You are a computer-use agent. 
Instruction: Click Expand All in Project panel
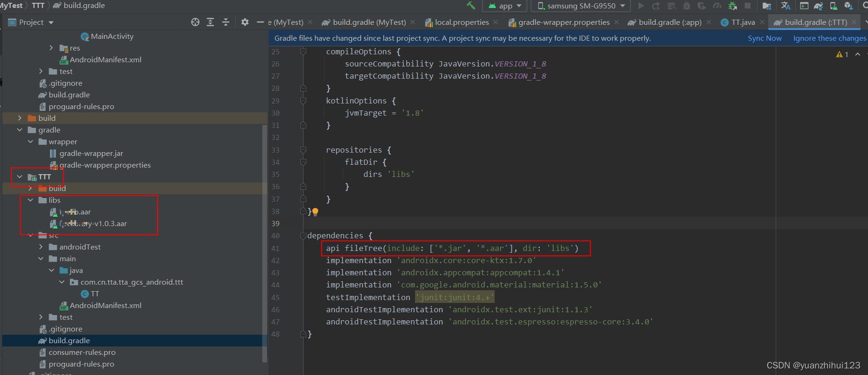coord(210,22)
